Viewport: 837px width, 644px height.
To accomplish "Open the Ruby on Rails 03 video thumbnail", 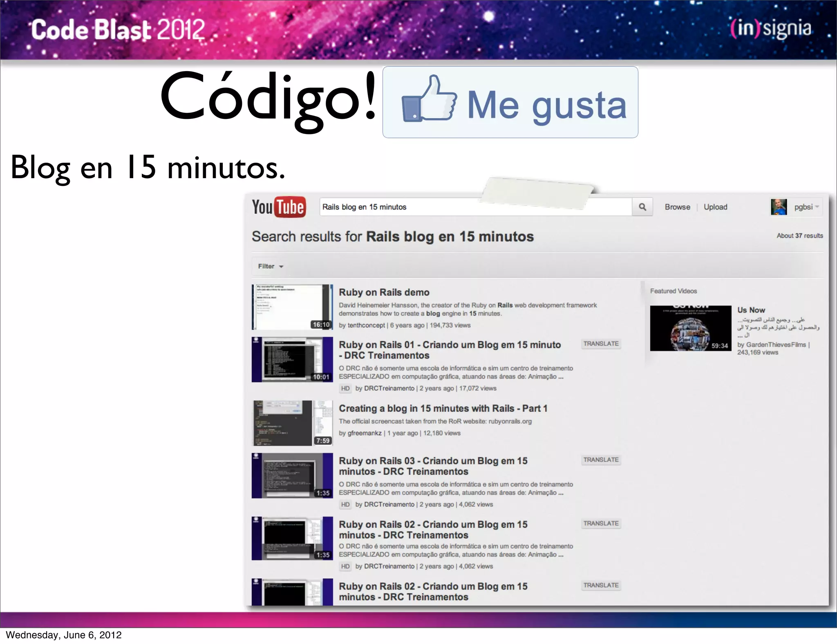I will 292,476.
